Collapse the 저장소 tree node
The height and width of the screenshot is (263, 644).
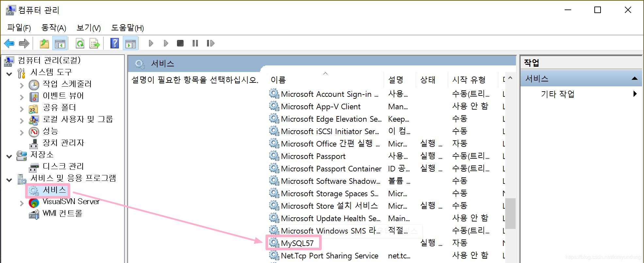(x=9, y=156)
